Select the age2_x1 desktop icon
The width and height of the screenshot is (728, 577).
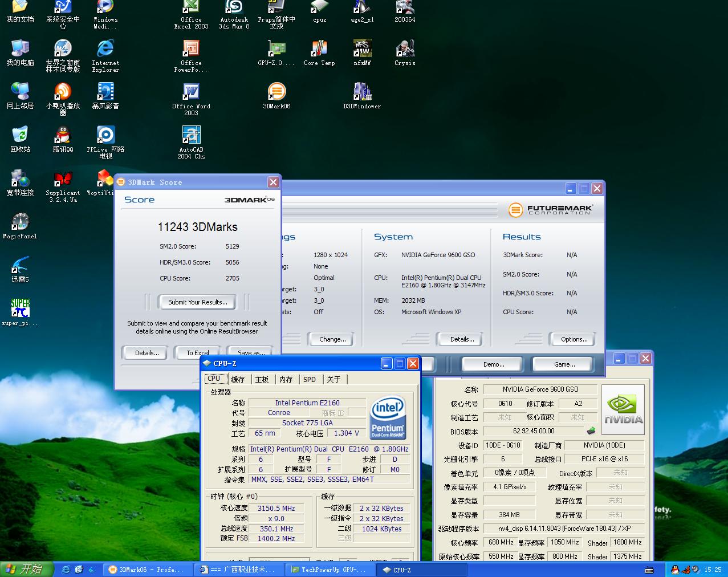[x=362, y=11]
